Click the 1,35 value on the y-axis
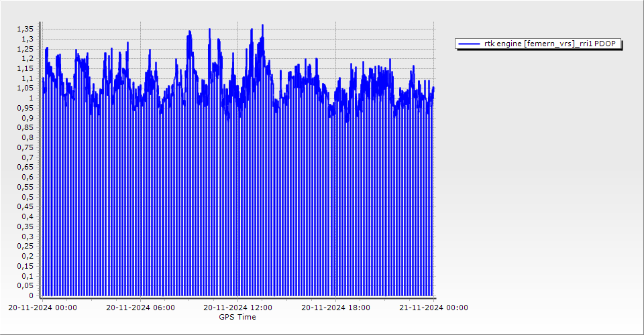This screenshot has height=335, width=644. coord(25,29)
